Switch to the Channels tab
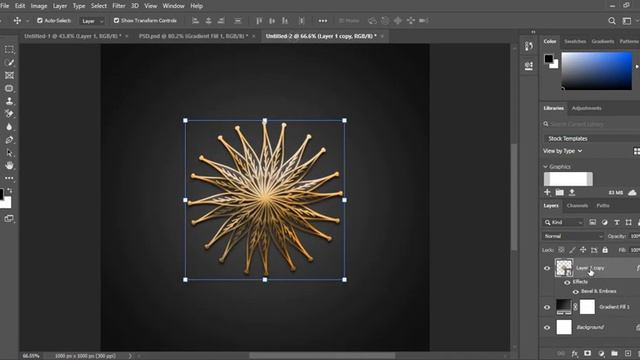The height and width of the screenshot is (360, 640). click(577, 206)
